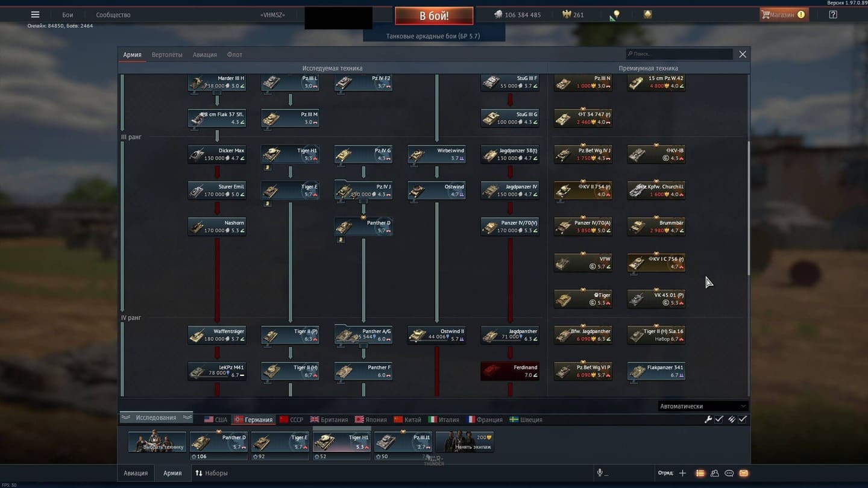Click the Поиск search field
Image resolution: width=868 pixels, height=488 pixels.
(679, 54)
